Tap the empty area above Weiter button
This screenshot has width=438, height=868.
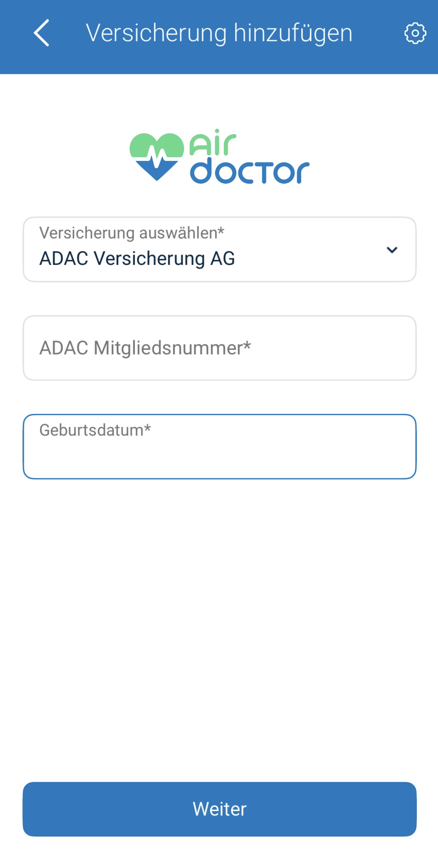click(219, 632)
